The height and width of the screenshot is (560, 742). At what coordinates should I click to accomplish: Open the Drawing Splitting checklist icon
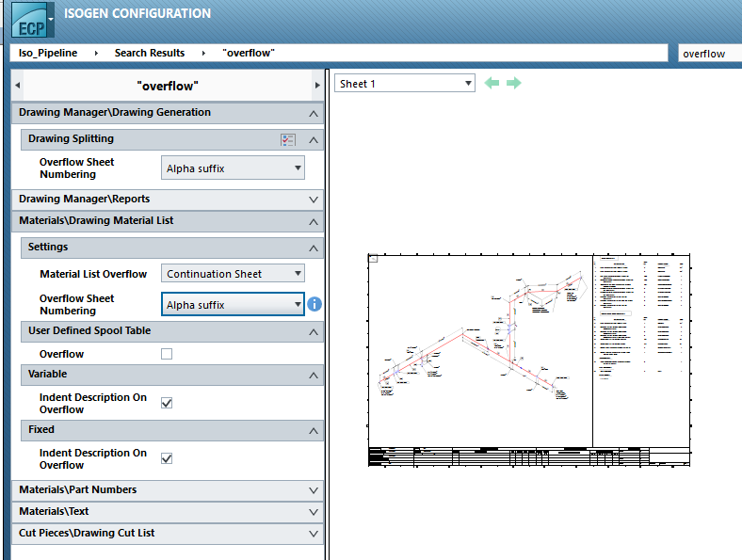pyautogui.click(x=288, y=140)
